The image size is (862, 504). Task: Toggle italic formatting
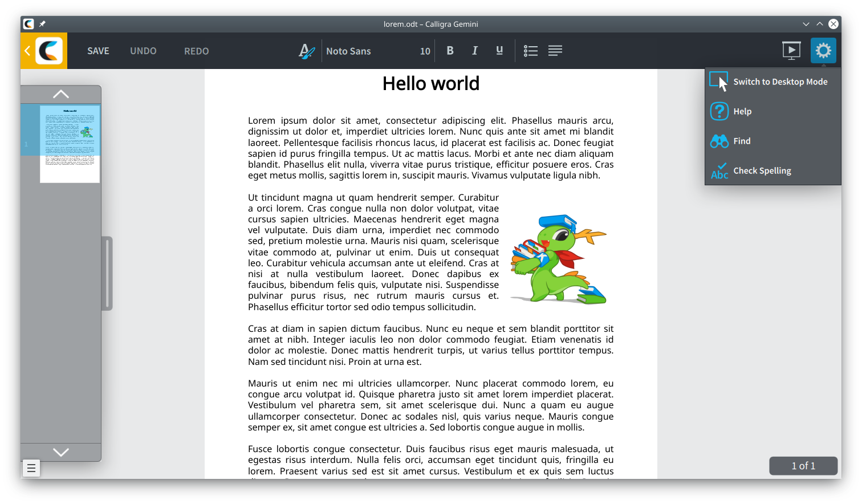(474, 51)
